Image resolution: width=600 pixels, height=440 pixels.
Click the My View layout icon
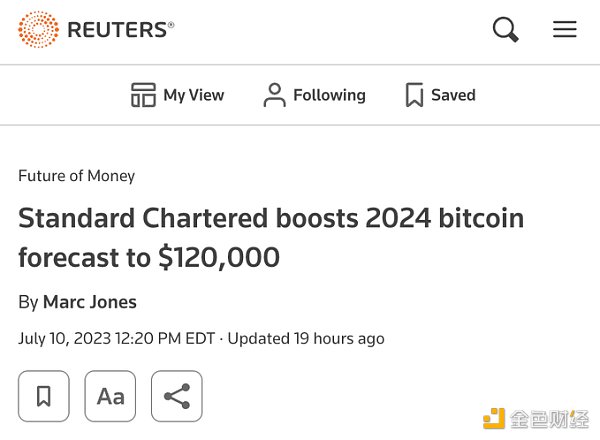[x=143, y=95]
